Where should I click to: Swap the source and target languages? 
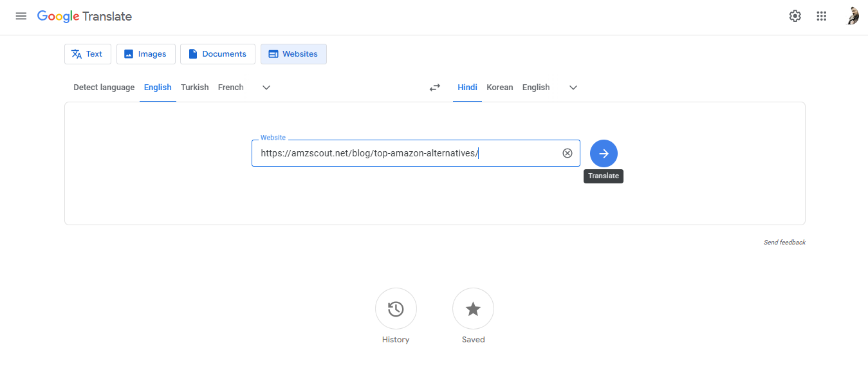tap(434, 88)
